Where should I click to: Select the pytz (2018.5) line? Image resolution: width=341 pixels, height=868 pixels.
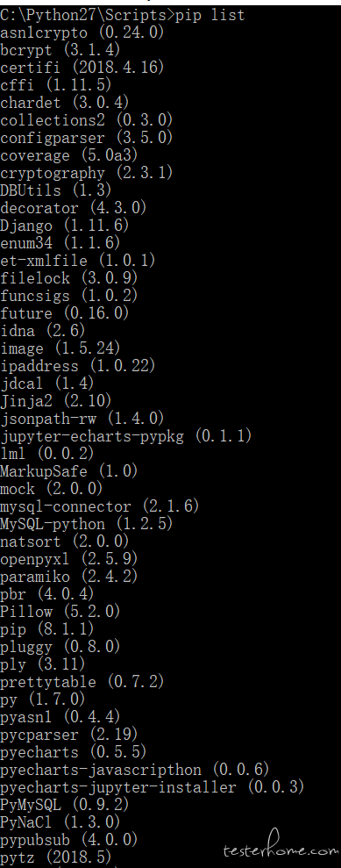[56, 857]
